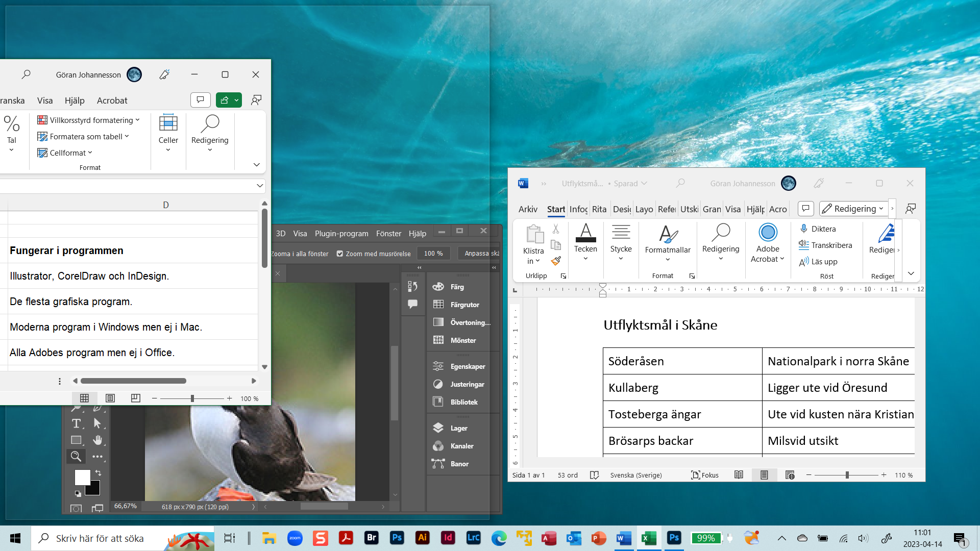Click the Diktera microphone icon
980x551 pixels.
(x=804, y=229)
